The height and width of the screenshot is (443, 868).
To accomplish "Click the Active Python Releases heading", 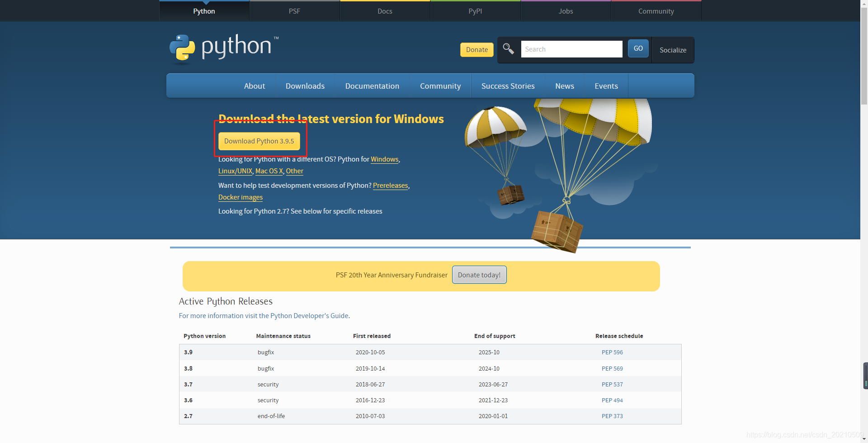I will point(226,301).
